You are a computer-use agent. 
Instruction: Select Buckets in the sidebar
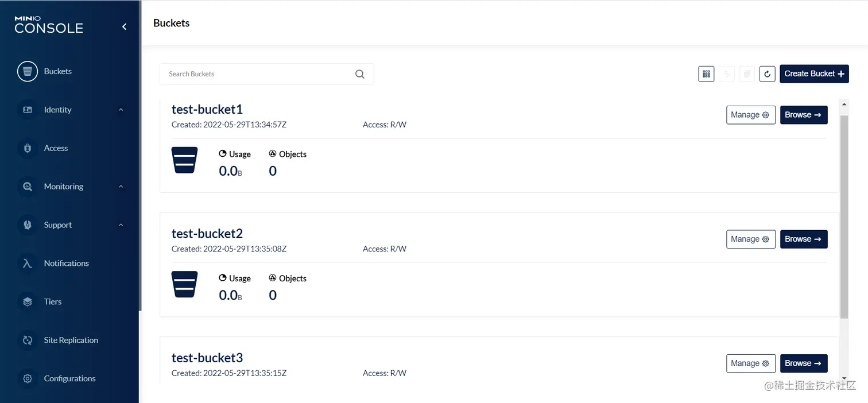click(x=57, y=71)
